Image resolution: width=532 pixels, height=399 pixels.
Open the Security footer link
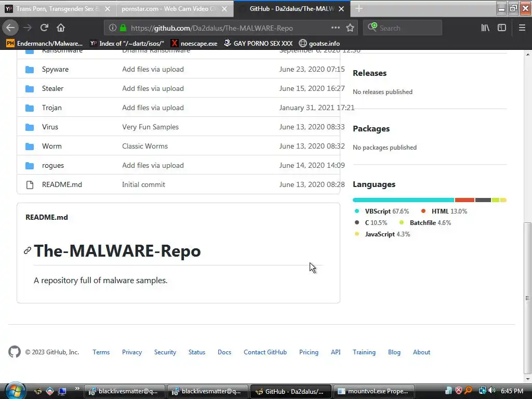pos(165,352)
